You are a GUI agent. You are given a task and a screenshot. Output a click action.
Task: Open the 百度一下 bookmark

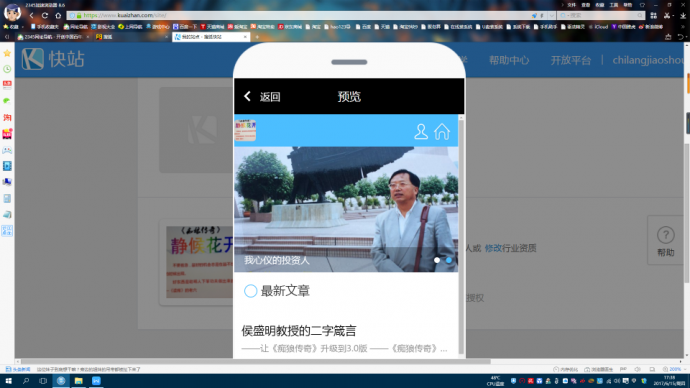point(185,27)
